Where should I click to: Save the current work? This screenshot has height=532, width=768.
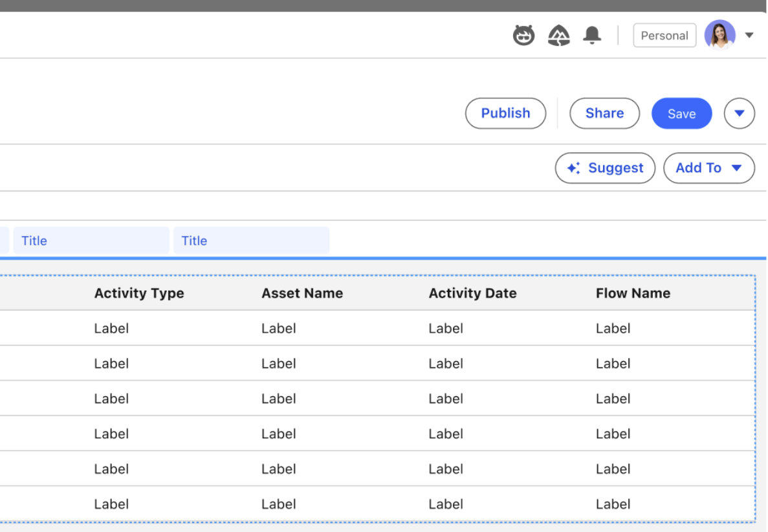(681, 113)
